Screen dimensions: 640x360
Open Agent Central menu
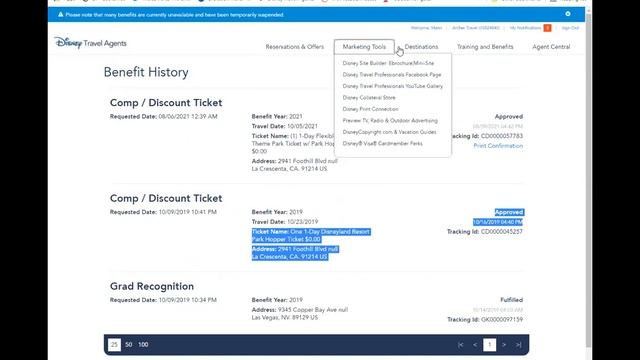pos(551,47)
